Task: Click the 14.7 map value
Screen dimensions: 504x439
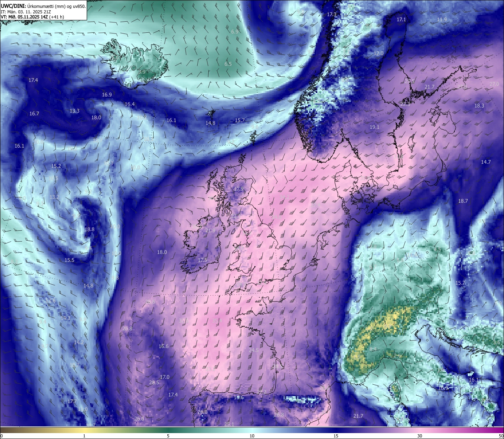Action: (486, 162)
